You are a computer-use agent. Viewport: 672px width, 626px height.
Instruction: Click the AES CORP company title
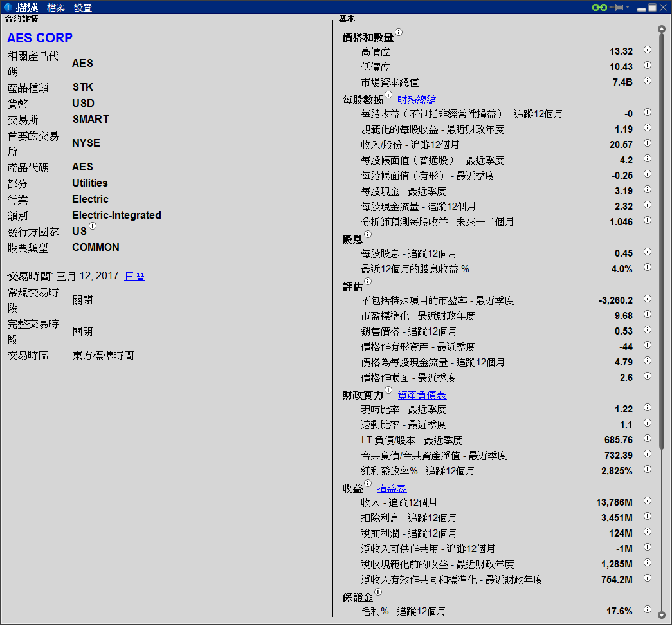pos(40,38)
